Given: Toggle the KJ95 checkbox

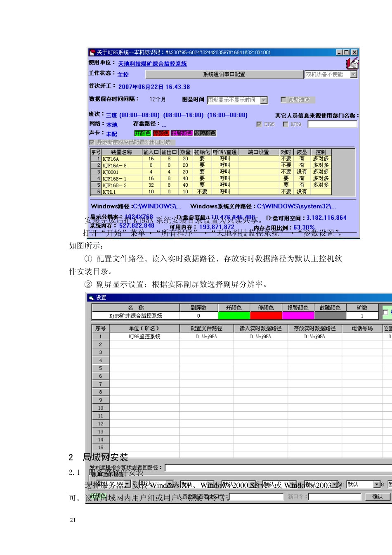Looking at the screenshot, I should coord(259,124).
